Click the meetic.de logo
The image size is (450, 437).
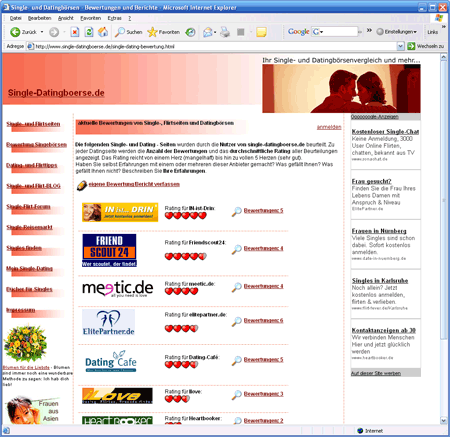[118, 288]
